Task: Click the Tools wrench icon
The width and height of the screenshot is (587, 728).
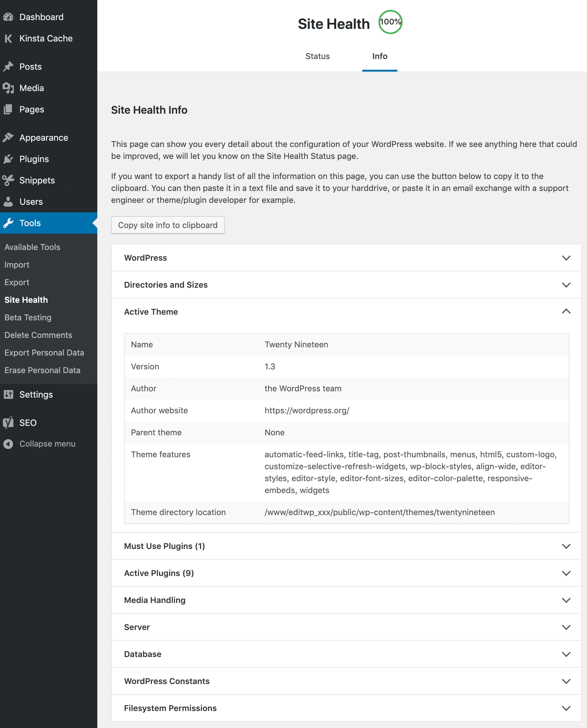Action: point(8,223)
